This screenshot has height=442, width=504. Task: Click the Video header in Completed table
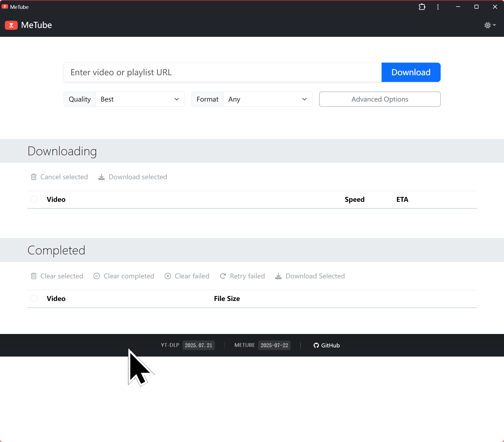click(x=56, y=299)
